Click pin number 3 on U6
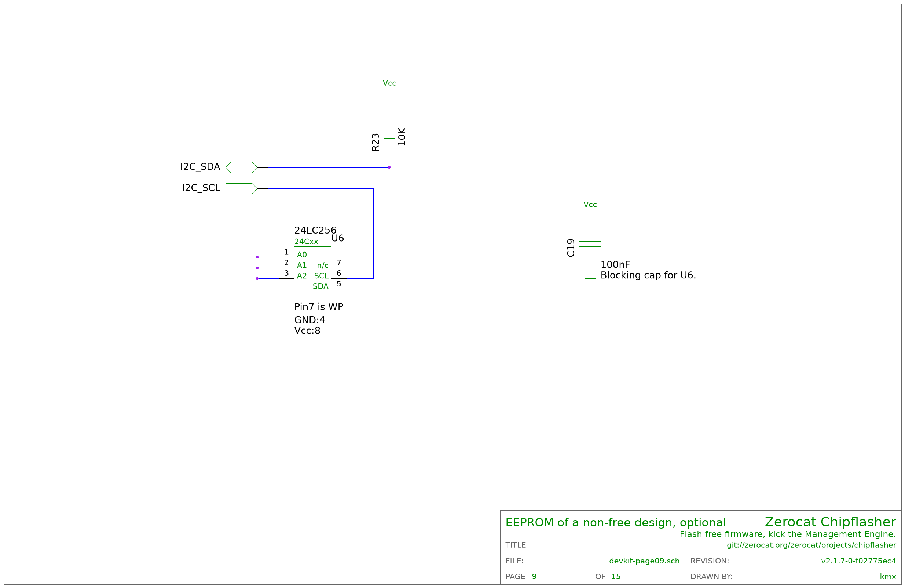Image resolution: width=905 pixels, height=588 pixels. click(286, 273)
